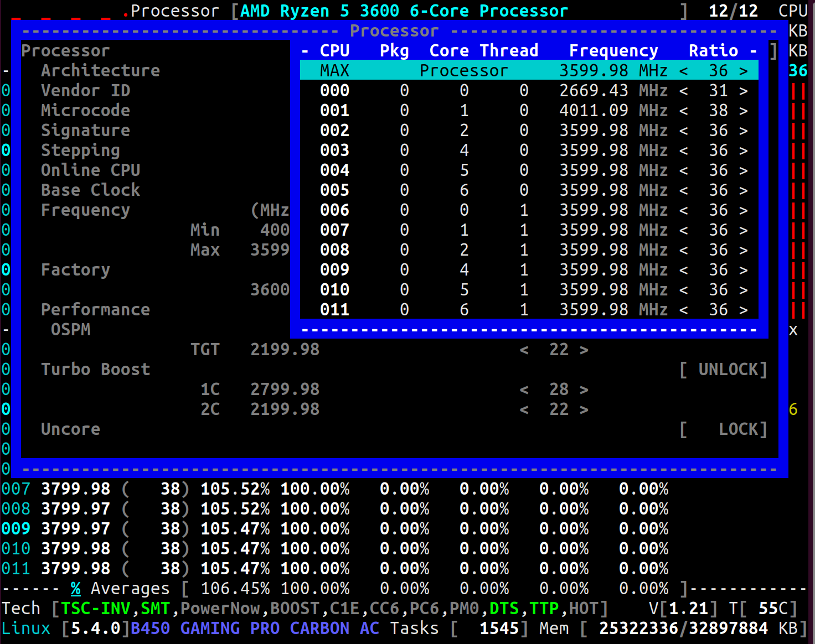Image resolution: width=815 pixels, height=644 pixels.
Task: Decrease Turbo Boost 1C ratio 28
Action: (524, 389)
